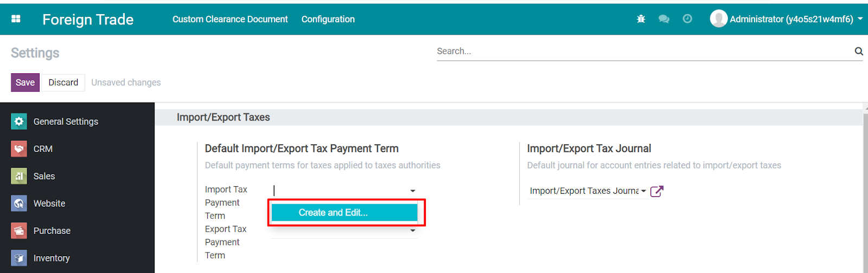Click into the Search field
The width and height of the screenshot is (868, 273).
644,51
